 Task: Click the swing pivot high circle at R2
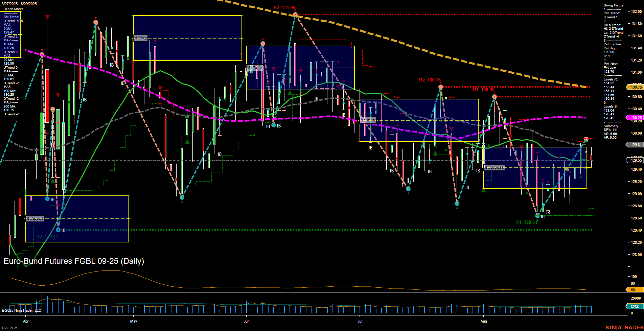coord(441,87)
